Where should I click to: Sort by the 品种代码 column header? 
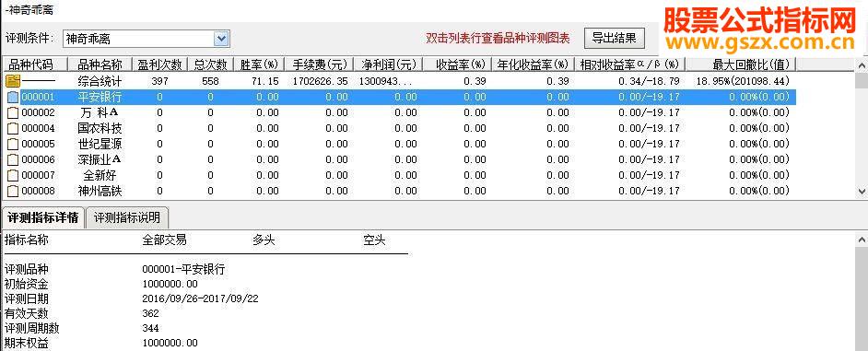[33, 64]
